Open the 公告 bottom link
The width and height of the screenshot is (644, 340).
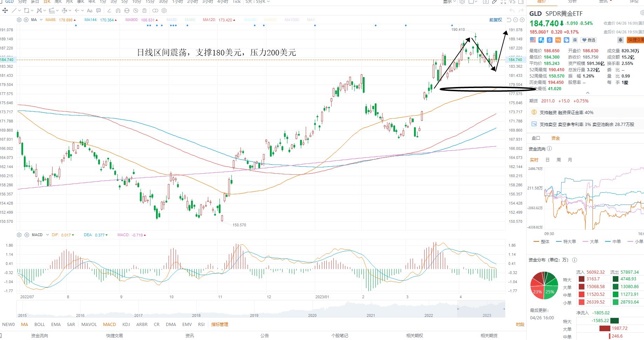[265, 336]
